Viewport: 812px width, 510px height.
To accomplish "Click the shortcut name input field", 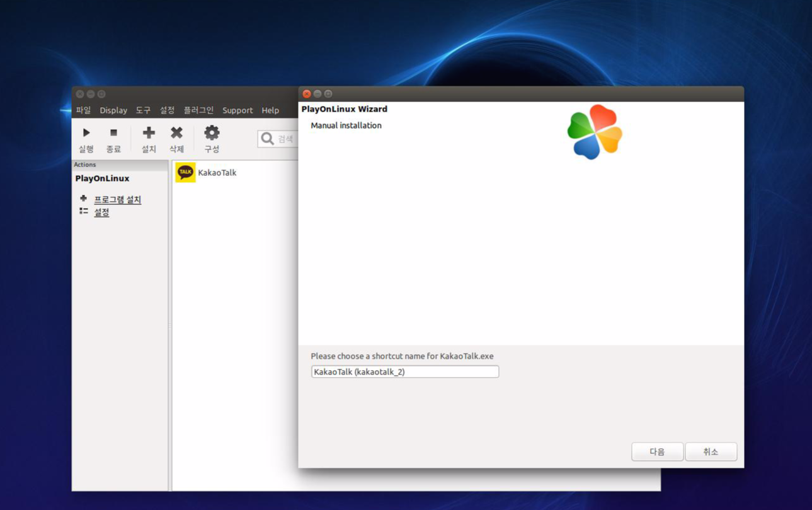I will [x=405, y=372].
